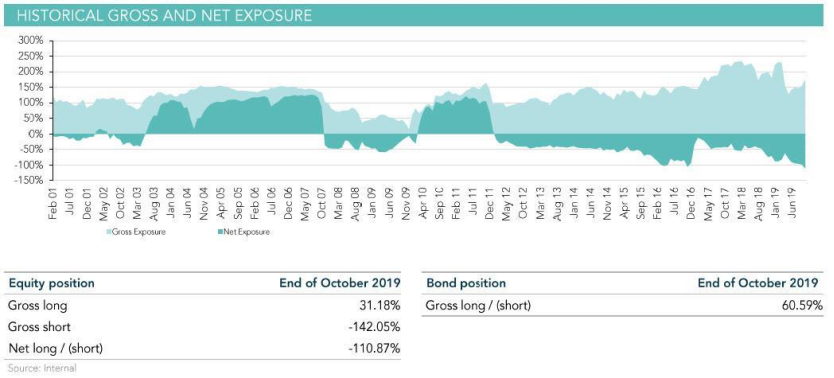Viewport: 834px width, 378px height.
Task: Click the Source: Internal footnote text
Action: pos(42,368)
